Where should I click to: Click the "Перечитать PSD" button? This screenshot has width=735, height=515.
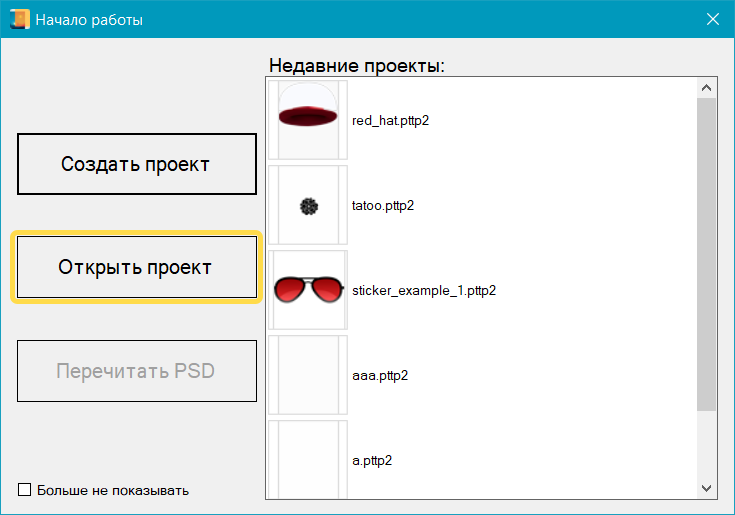tap(137, 371)
